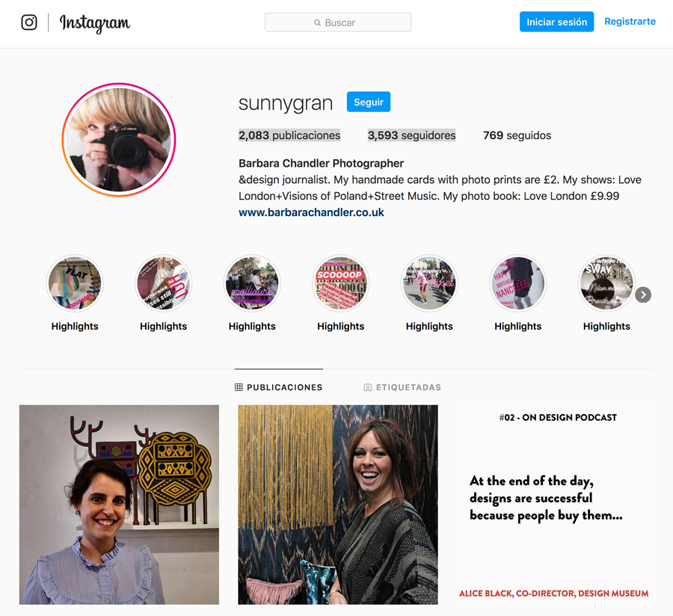The height and width of the screenshot is (616, 673).
Task: Follow sunnygran with Seguir button
Action: point(368,102)
